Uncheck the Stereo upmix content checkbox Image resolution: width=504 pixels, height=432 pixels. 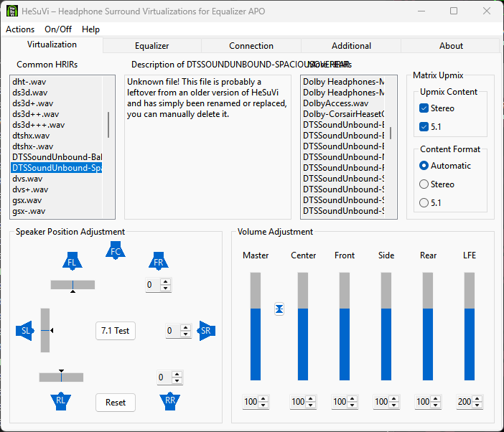[x=424, y=108]
